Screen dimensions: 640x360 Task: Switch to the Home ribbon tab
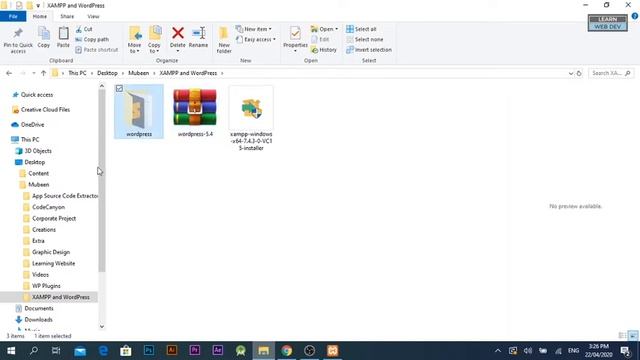pos(40,16)
